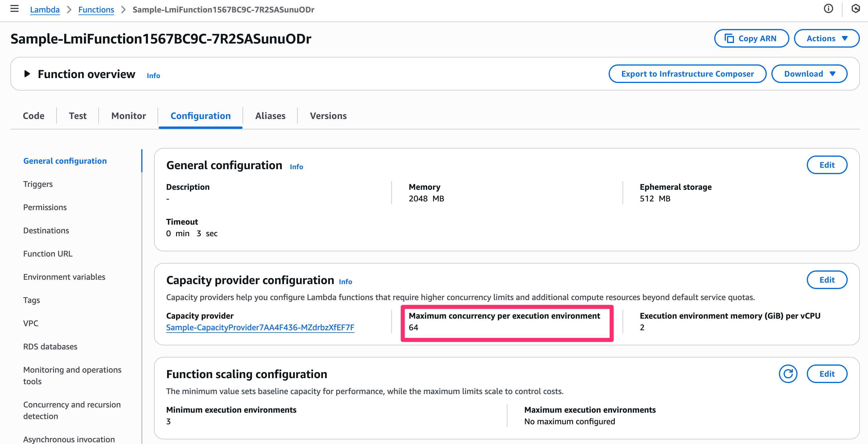Open the Download dropdown

pos(809,74)
